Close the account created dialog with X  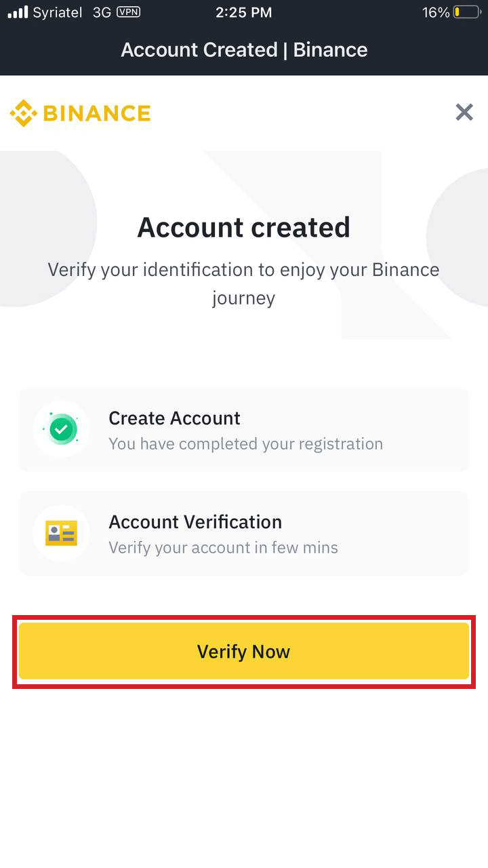click(x=464, y=112)
